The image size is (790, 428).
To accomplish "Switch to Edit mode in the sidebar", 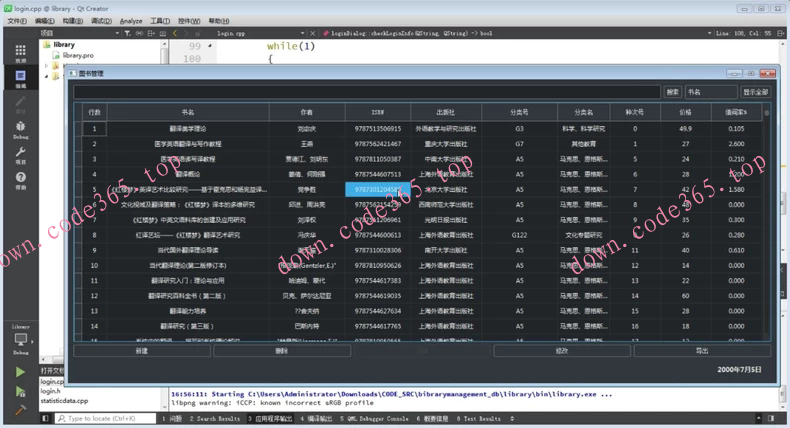I will tap(20, 79).
